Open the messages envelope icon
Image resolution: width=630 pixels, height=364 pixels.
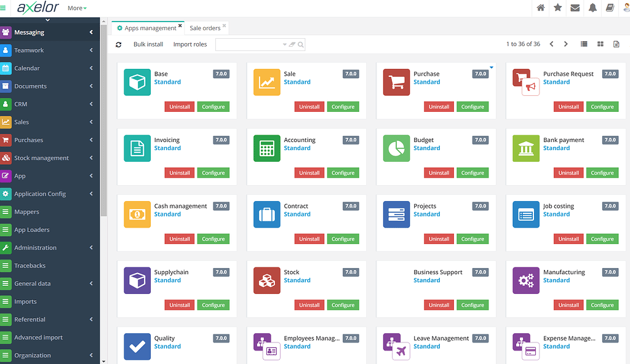coord(573,8)
